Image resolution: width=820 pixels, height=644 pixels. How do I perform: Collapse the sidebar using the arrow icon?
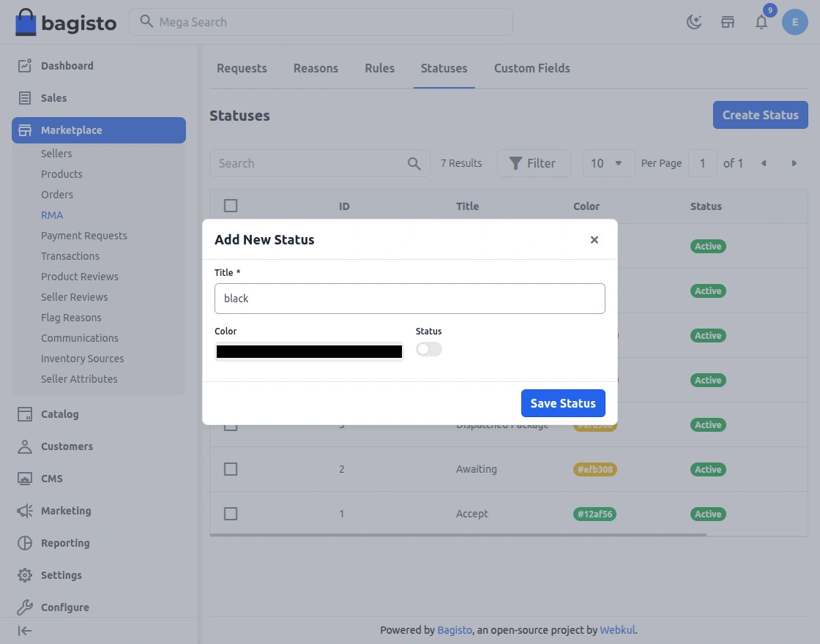pos(24,631)
